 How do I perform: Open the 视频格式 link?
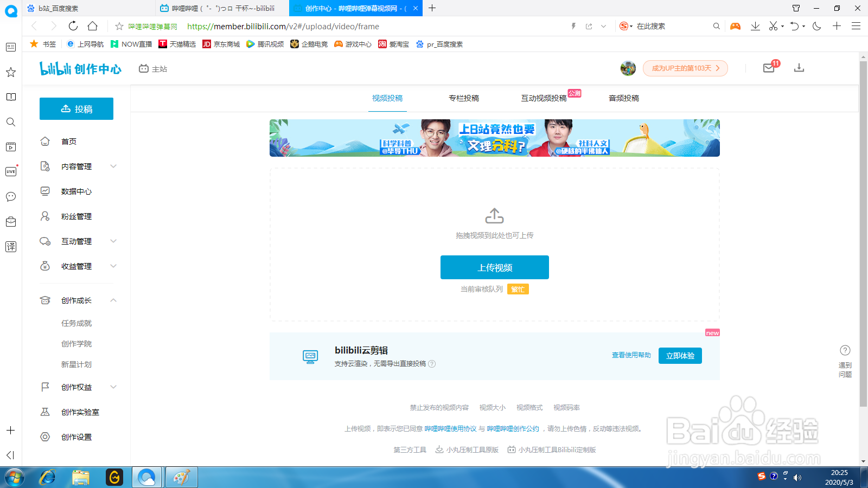tap(529, 408)
